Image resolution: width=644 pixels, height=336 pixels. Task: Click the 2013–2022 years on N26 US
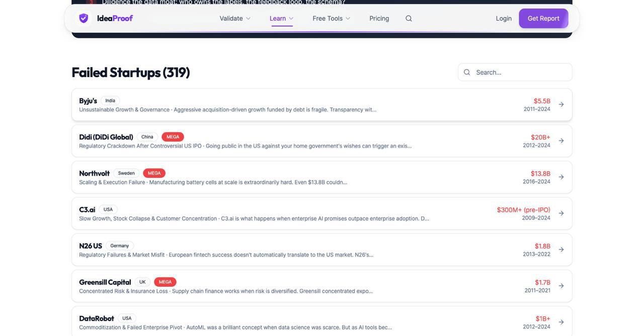click(x=536, y=254)
